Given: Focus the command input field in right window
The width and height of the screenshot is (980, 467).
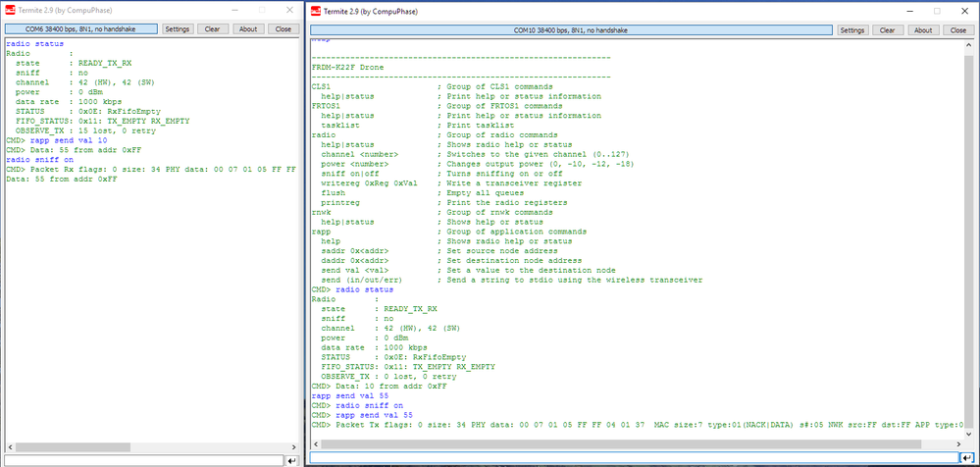Looking at the screenshot, I should coord(634,457).
